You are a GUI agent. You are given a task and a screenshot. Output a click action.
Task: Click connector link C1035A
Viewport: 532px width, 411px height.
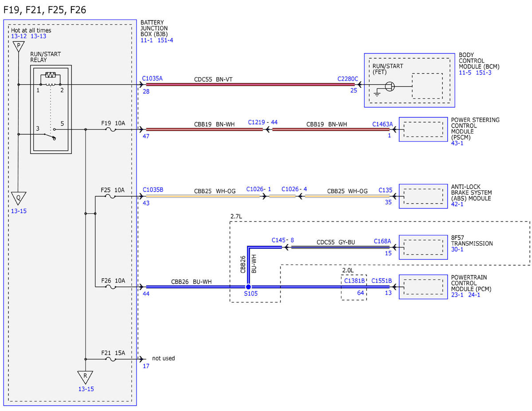152,78
